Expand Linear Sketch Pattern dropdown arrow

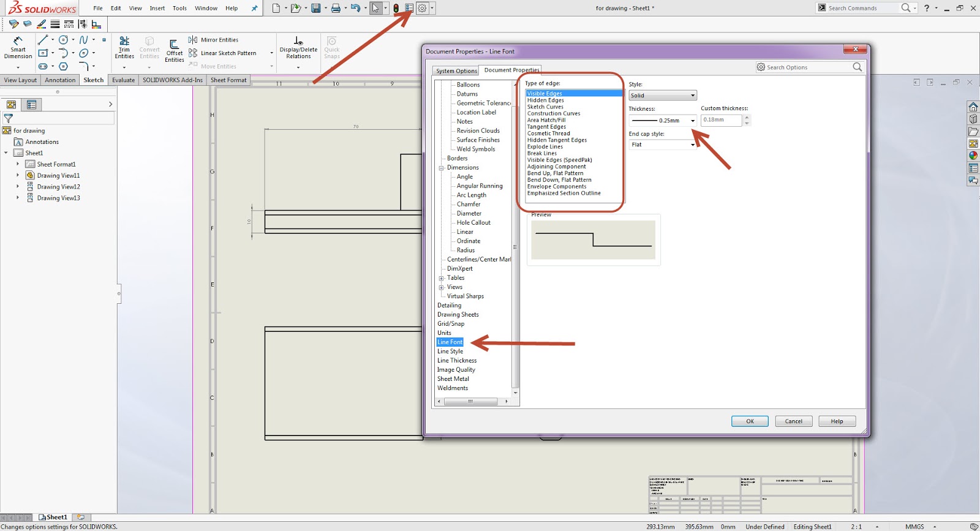pyautogui.click(x=271, y=53)
